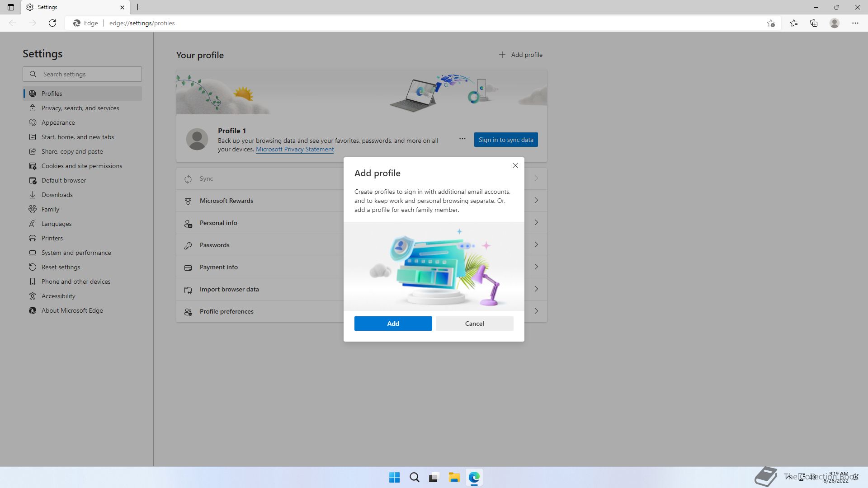Open Privacy, search, and services settings
Screen dimensions: 868x488
click(82, 108)
